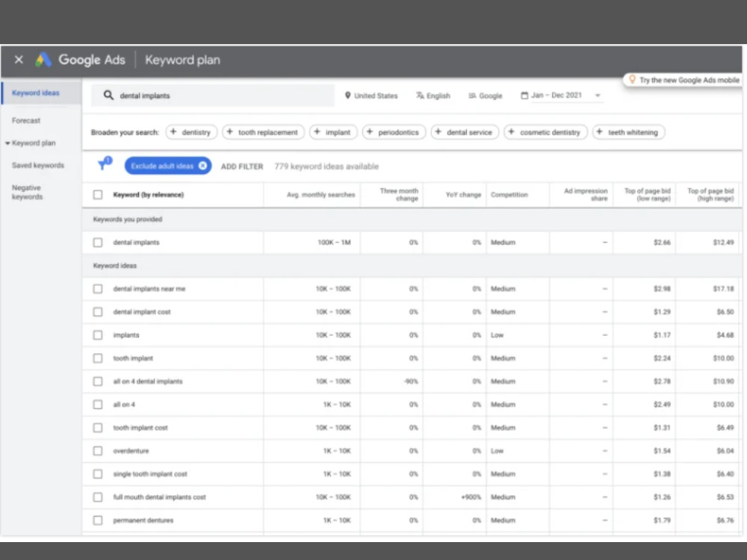The image size is (747, 560).
Task: Click the +900% YoY change value
Action: 471,497
